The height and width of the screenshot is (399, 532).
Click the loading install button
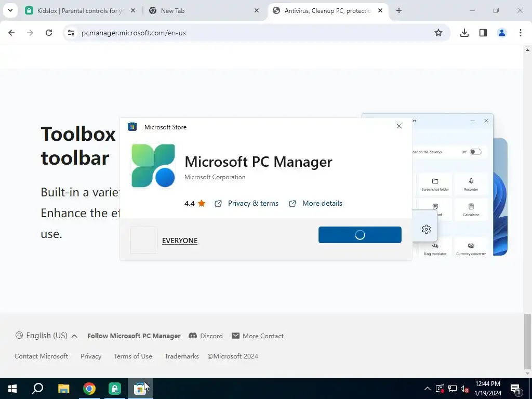tap(360, 235)
